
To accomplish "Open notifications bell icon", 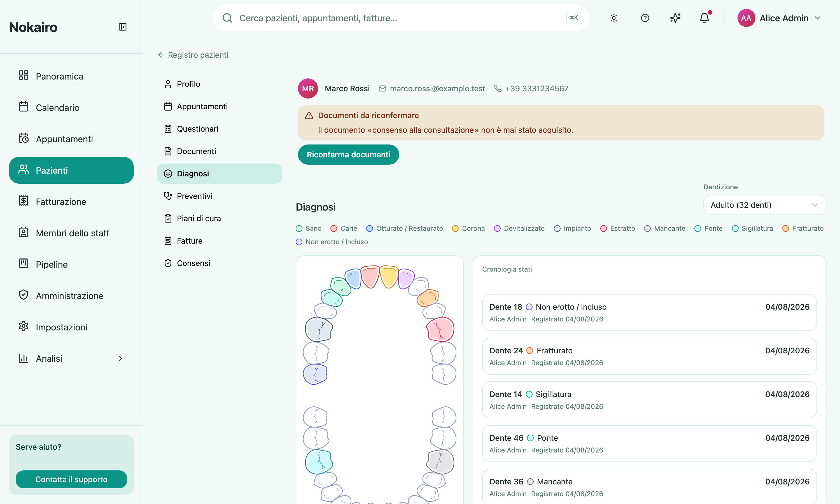I will point(704,18).
